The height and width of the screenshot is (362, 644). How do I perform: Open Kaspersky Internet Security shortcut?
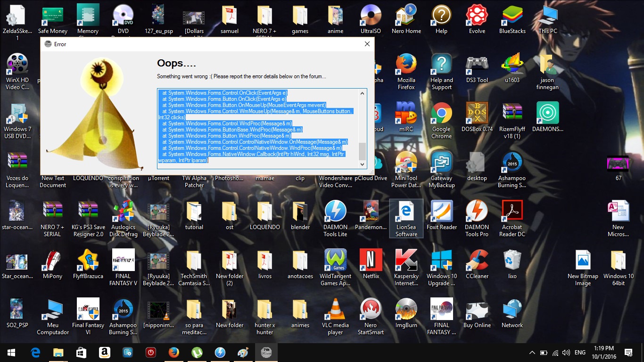click(x=406, y=268)
